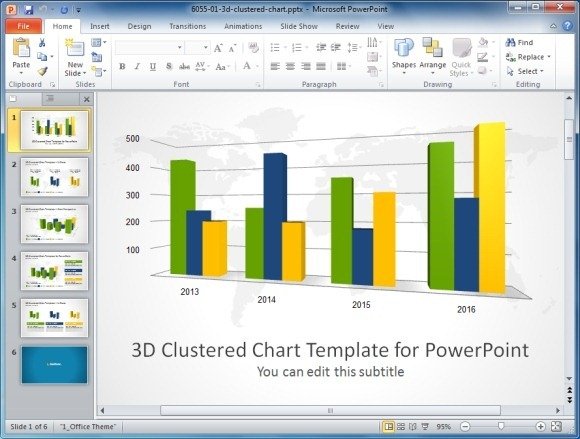
Task: Select the Format Painter brush icon
Action: (x=43, y=71)
